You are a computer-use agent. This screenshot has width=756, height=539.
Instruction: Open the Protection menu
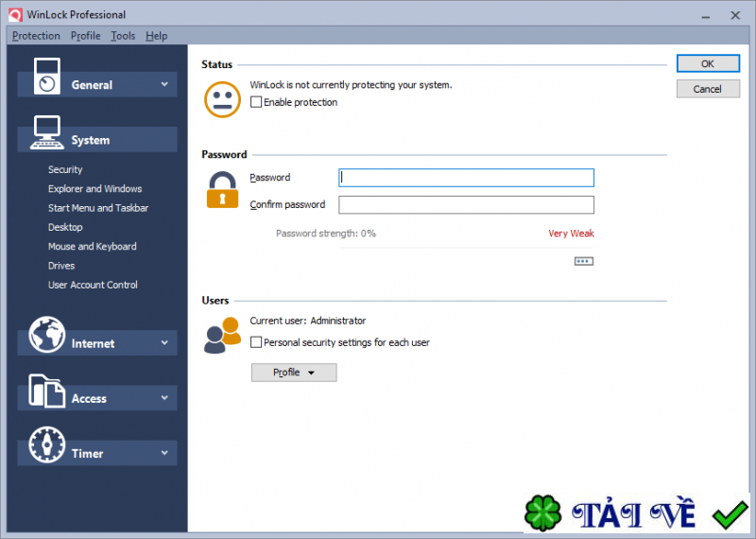(x=36, y=36)
